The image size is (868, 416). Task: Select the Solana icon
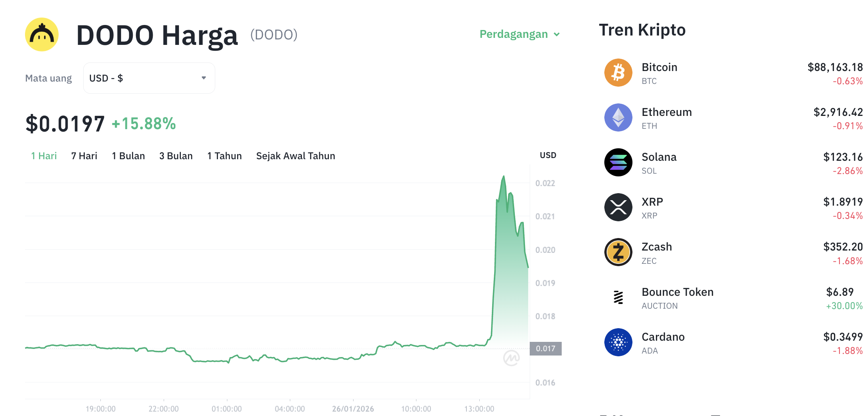coord(618,162)
